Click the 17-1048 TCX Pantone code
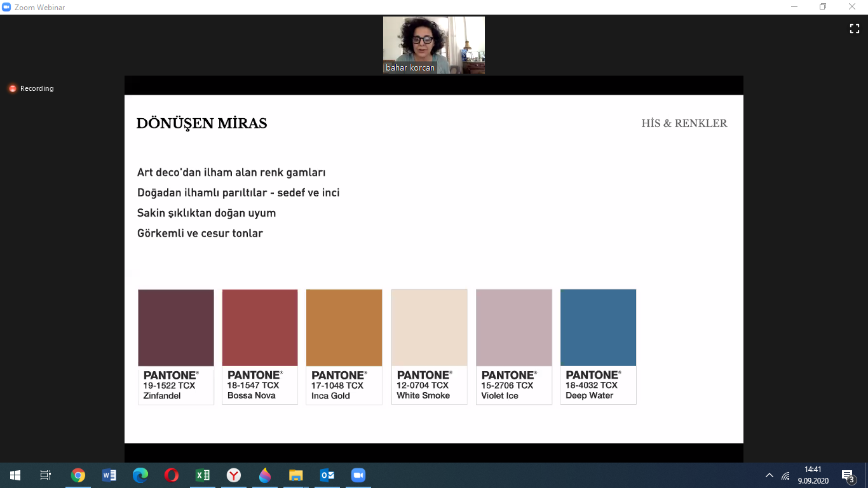Image resolution: width=868 pixels, height=488 pixels. tap(337, 386)
